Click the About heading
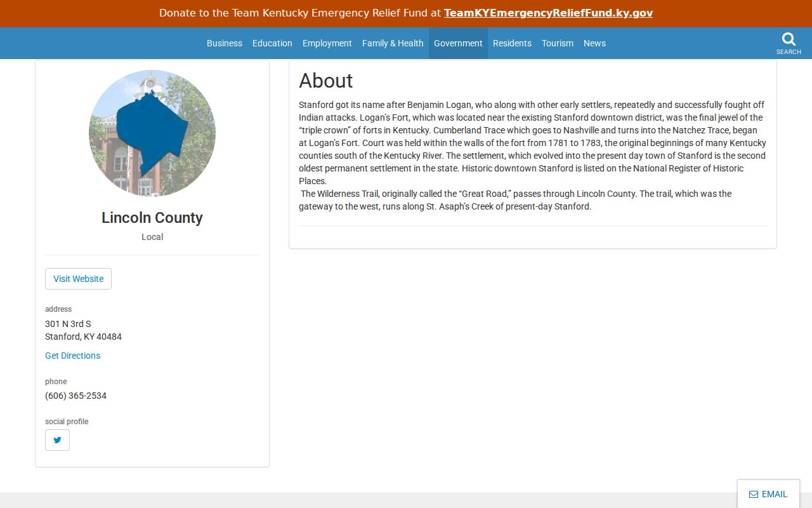Viewport: 812px width, 508px height. [325, 81]
